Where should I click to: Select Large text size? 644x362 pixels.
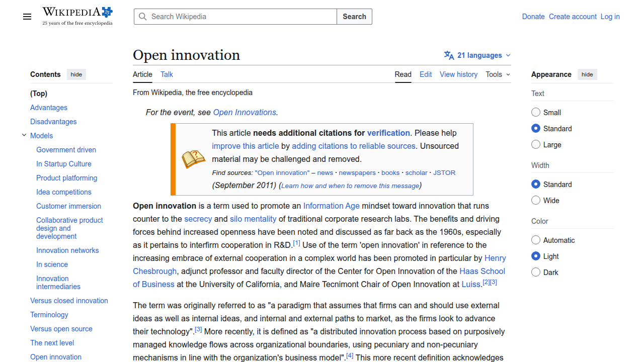[536, 145]
